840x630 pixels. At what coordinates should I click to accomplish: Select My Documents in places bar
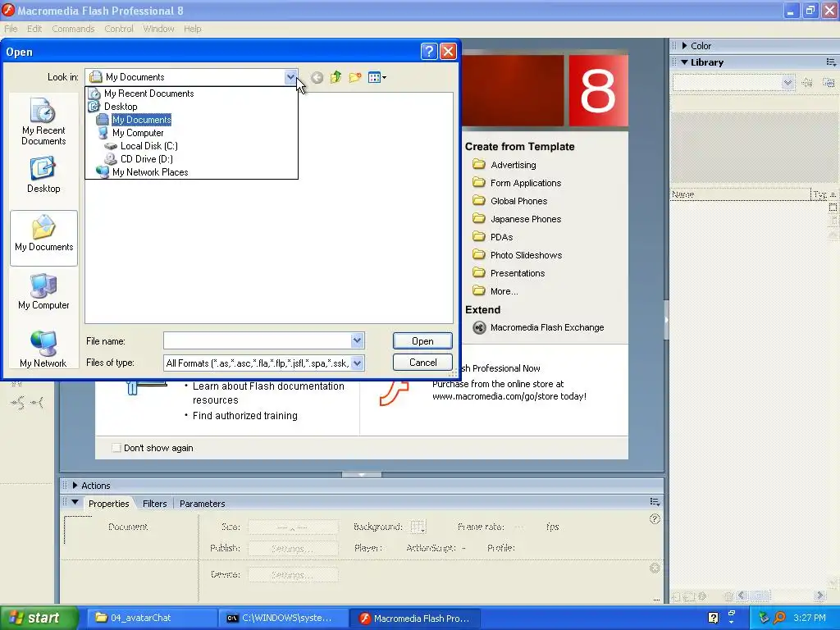[43, 238]
